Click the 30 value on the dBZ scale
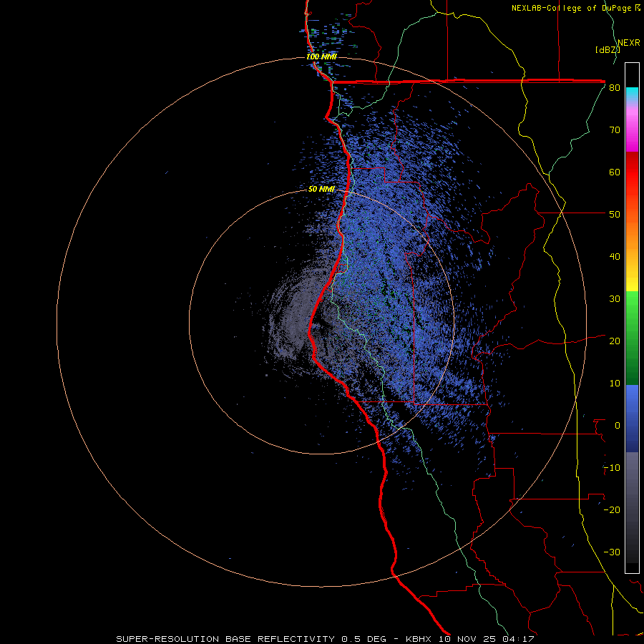 pos(615,299)
